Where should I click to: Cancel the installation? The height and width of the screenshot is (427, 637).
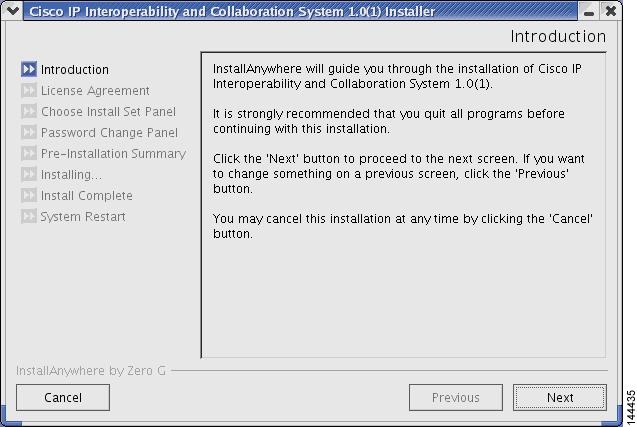[63, 397]
